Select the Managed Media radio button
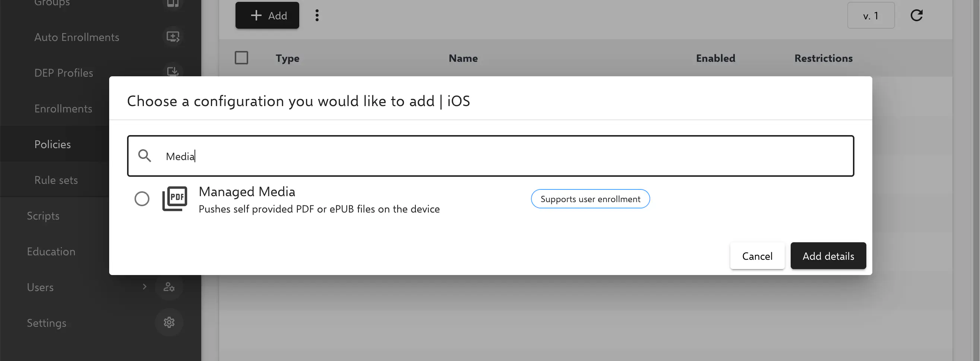 (x=142, y=199)
